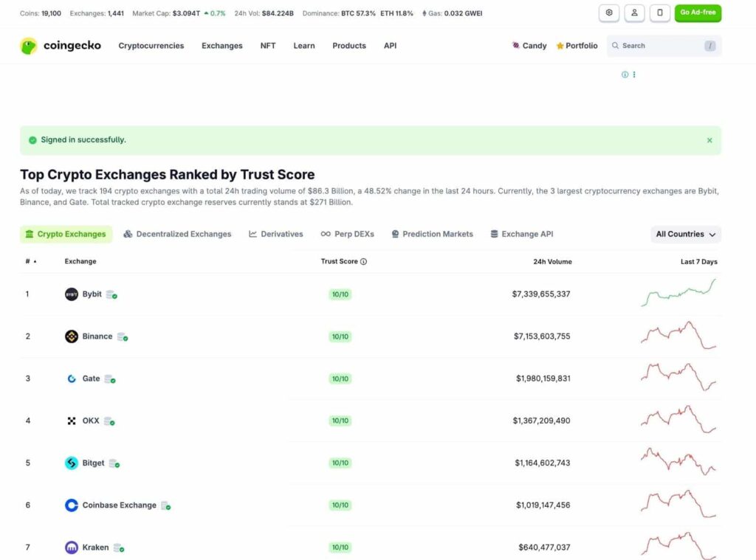Click the CoinGecko gecko logo icon

point(30,45)
